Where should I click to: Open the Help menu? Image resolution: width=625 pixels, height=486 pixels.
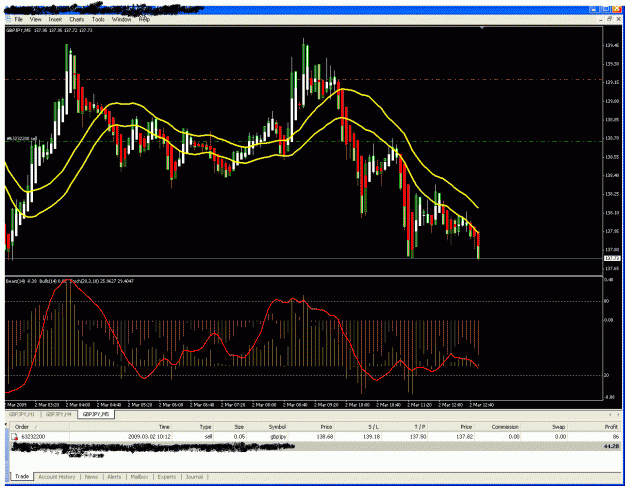(x=144, y=19)
